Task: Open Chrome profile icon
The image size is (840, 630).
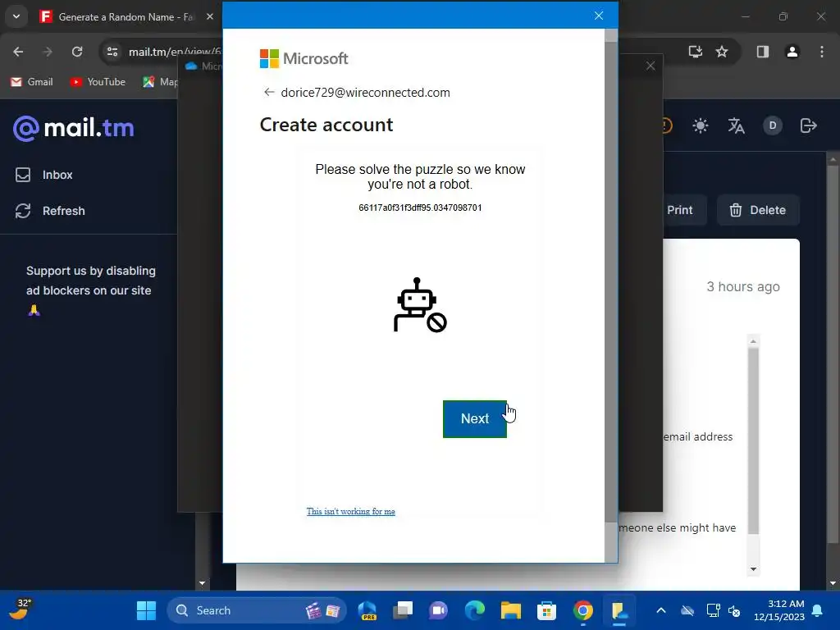Action: (x=792, y=52)
